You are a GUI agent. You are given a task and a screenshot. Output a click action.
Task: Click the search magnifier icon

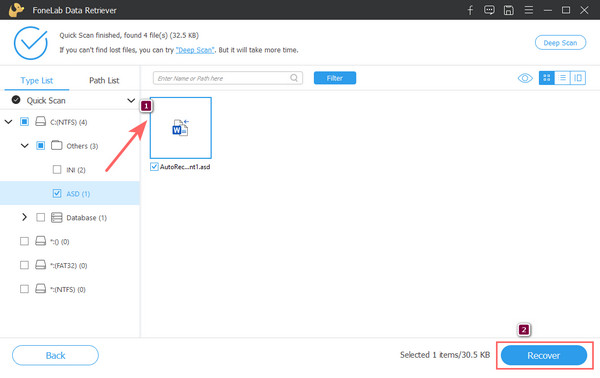[294, 78]
